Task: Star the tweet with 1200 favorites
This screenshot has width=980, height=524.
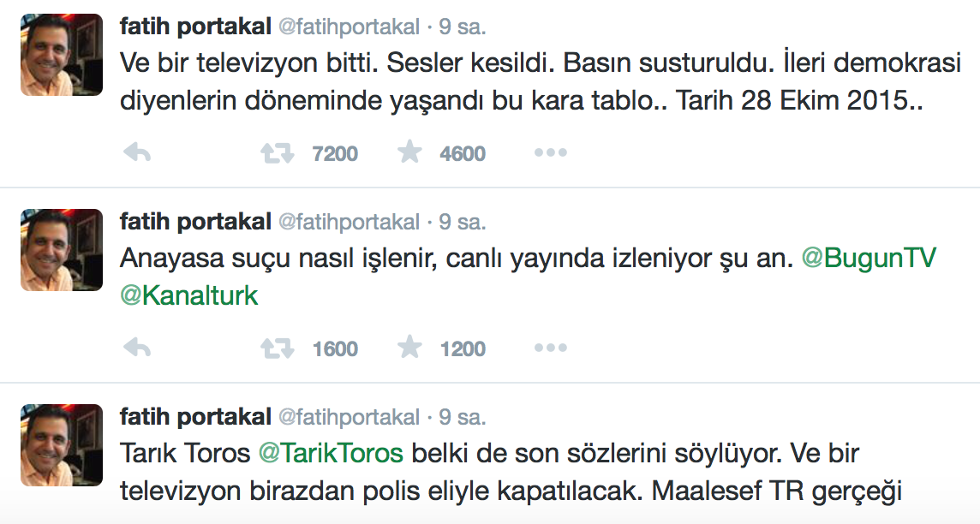Action: pos(410,348)
